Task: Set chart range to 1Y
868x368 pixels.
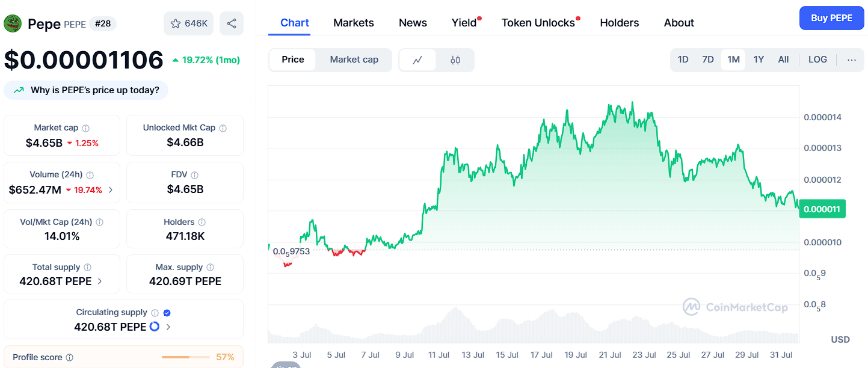Action: pos(759,60)
